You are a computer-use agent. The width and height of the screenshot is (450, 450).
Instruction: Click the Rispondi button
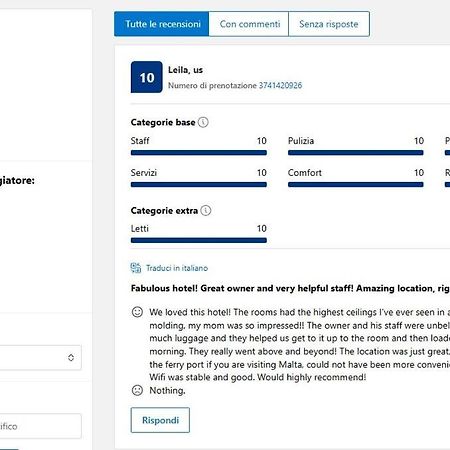click(160, 420)
